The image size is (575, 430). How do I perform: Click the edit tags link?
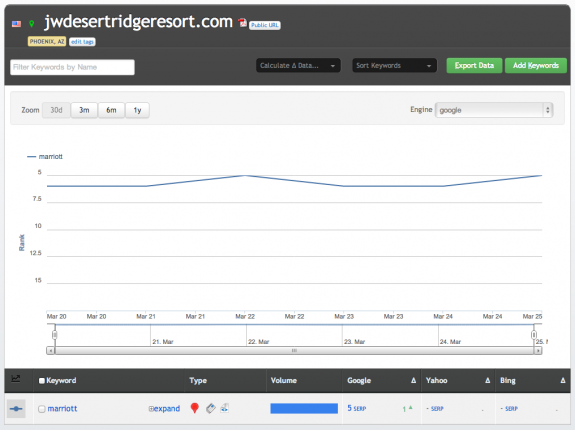82,42
